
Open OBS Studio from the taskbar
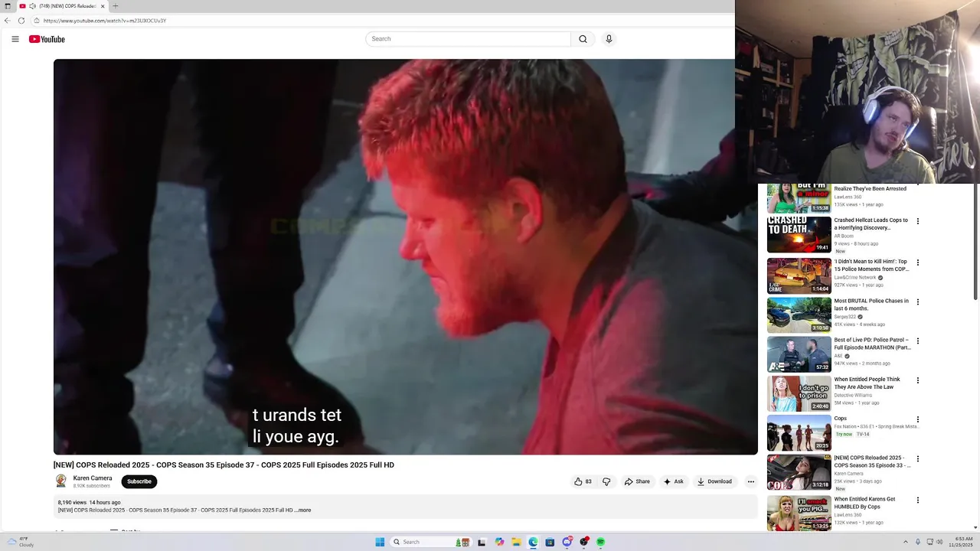click(x=583, y=542)
